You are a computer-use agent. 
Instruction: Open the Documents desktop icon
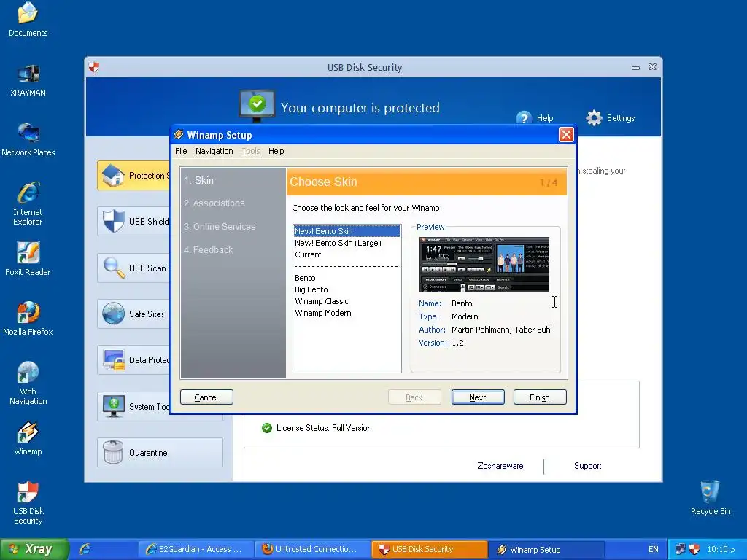28,19
